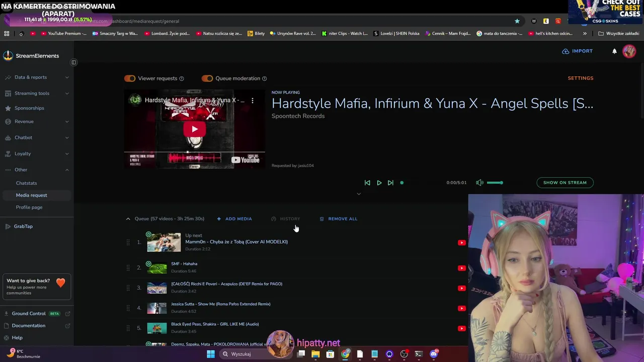Skip to the next track

390,183
